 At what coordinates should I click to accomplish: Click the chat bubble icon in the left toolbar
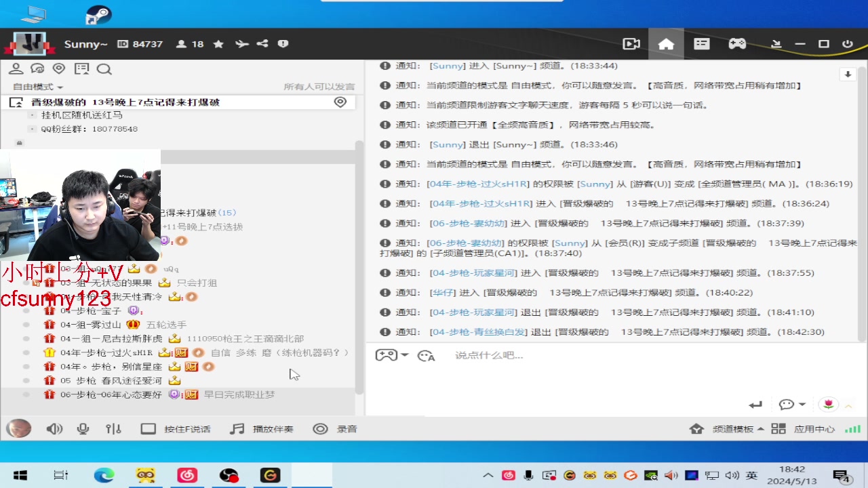(37, 69)
